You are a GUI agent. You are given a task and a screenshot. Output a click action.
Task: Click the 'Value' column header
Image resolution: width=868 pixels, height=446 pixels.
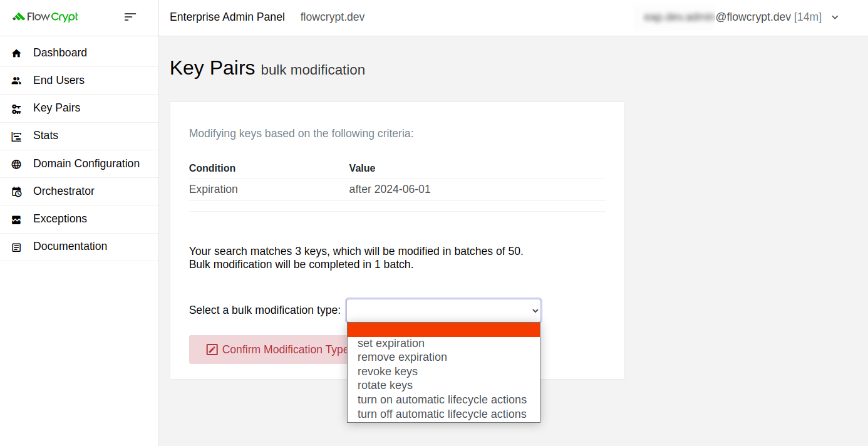[362, 168]
